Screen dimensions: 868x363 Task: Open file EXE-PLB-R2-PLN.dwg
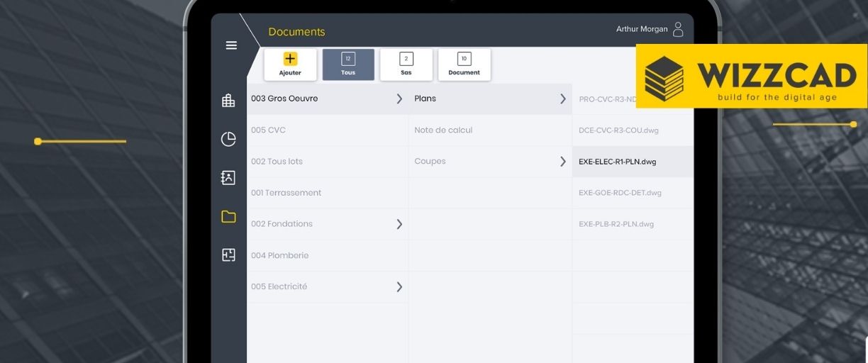click(633, 224)
